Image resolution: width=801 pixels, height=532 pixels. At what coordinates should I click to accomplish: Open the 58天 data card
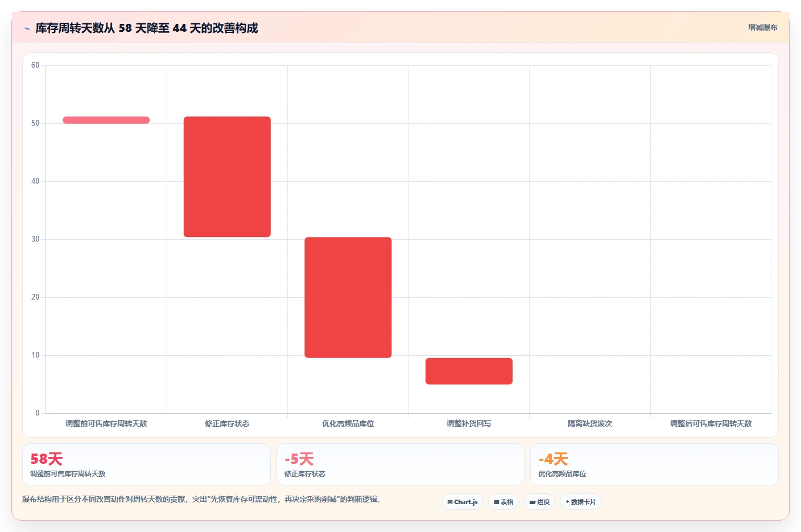(146, 464)
